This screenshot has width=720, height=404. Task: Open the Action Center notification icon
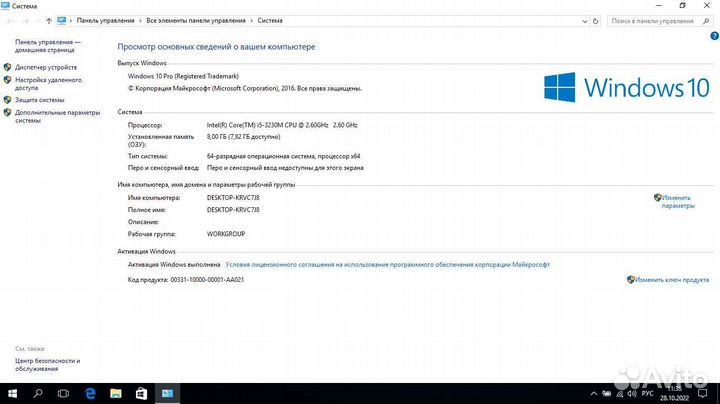(x=703, y=393)
